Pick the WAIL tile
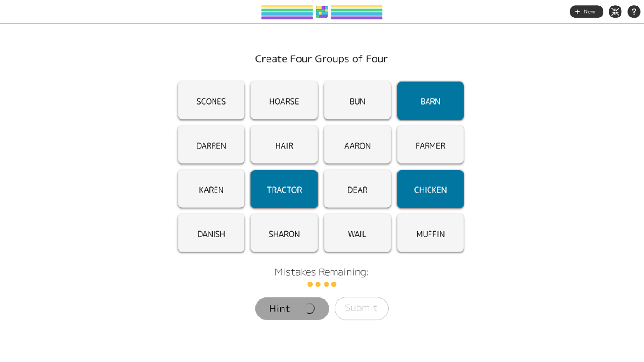 357,234
